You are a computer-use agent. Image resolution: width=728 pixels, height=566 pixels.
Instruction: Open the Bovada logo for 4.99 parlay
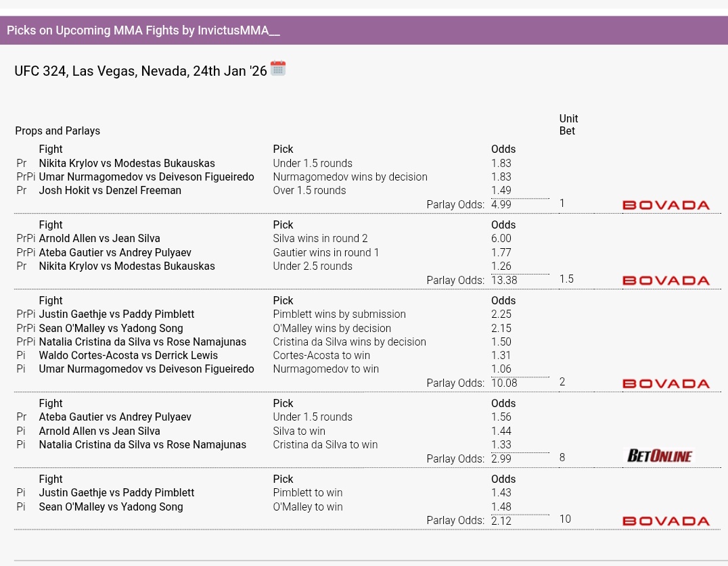(666, 205)
